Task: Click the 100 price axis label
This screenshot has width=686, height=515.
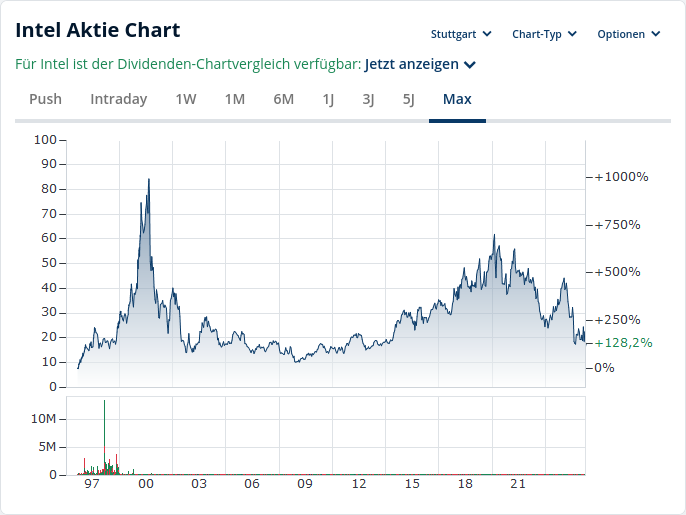Action: pos(46,140)
